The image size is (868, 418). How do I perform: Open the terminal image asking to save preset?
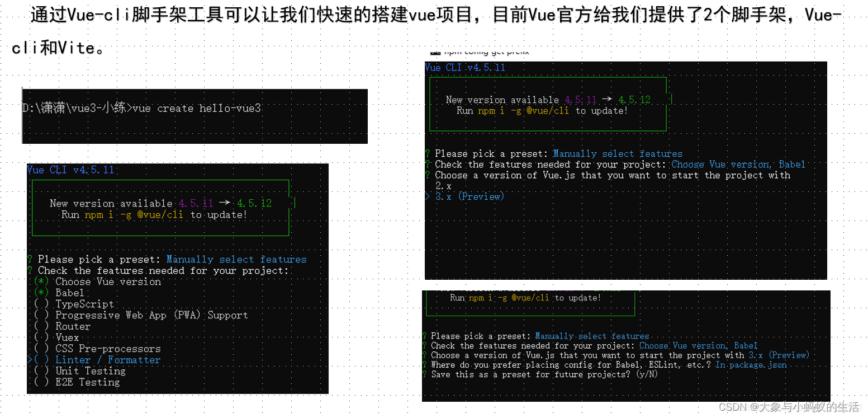point(626,346)
